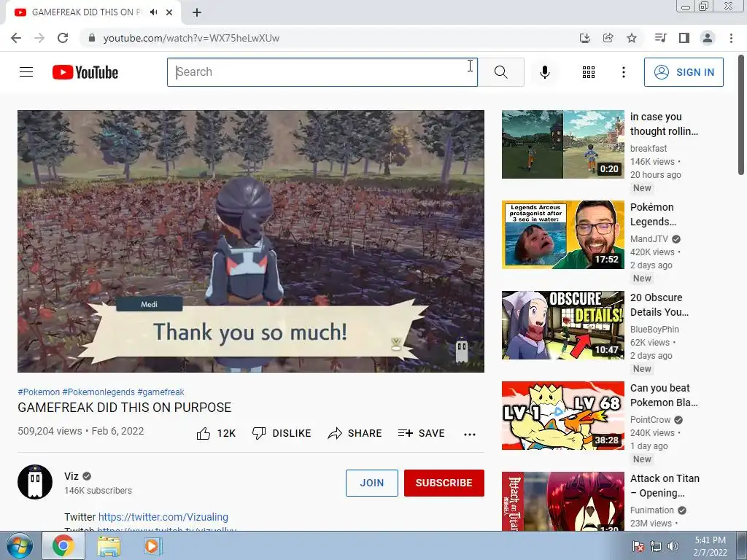This screenshot has height=560, width=747.
Task: Click the address bar URL
Action: [x=191, y=38]
